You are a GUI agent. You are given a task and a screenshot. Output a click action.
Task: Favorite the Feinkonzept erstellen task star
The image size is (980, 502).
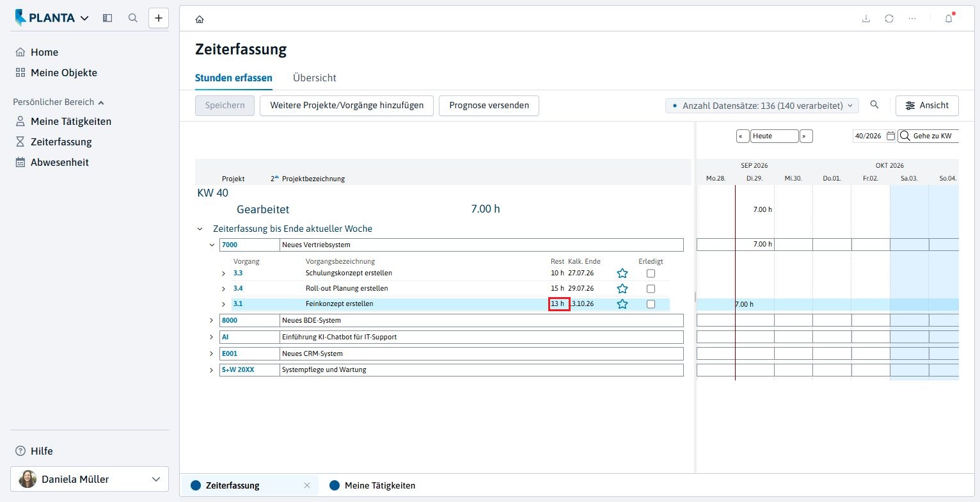click(622, 304)
